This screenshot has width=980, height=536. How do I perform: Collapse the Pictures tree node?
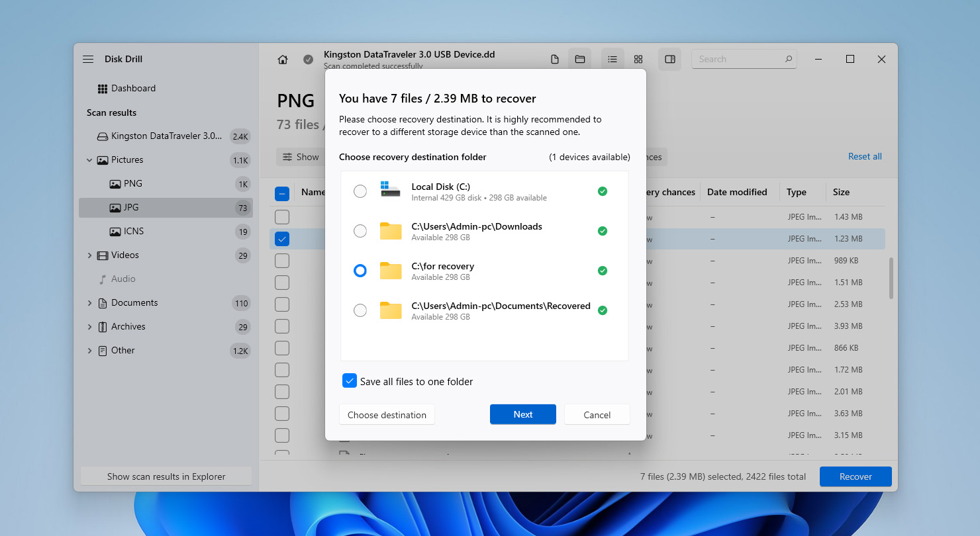[89, 160]
